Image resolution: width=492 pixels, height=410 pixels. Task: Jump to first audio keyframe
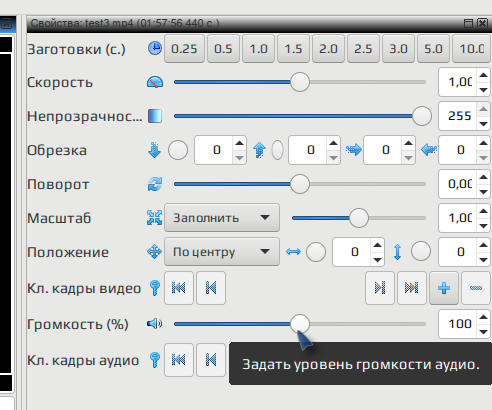[x=179, y=360]
